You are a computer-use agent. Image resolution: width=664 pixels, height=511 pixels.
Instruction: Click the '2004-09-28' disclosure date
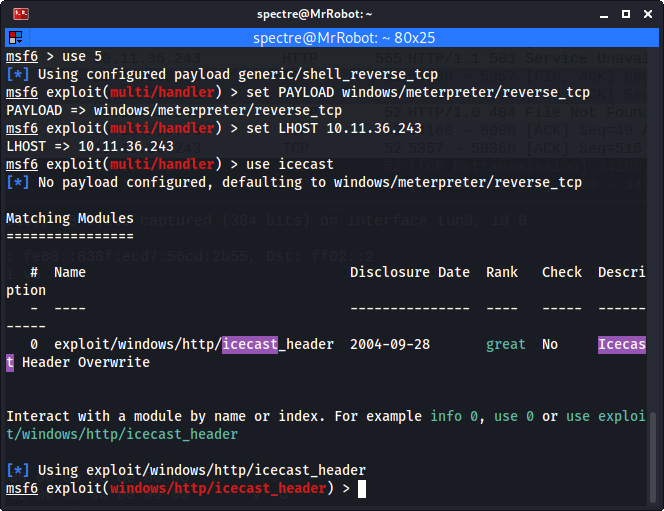click(x=390, y=344)
